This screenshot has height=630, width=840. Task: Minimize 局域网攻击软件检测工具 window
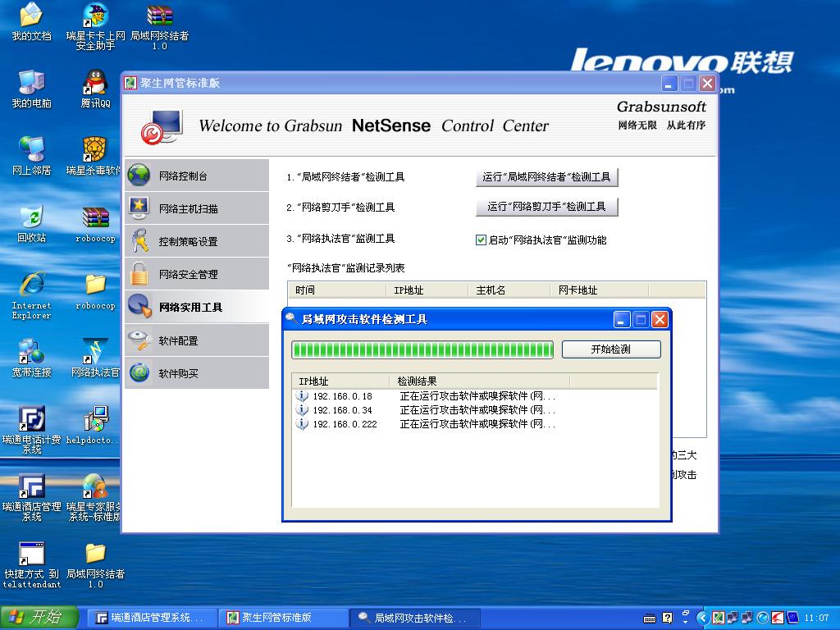622,320
